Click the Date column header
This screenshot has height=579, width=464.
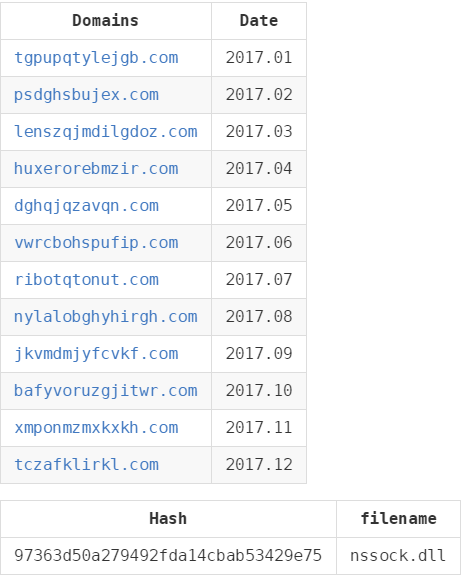(259, 21)
